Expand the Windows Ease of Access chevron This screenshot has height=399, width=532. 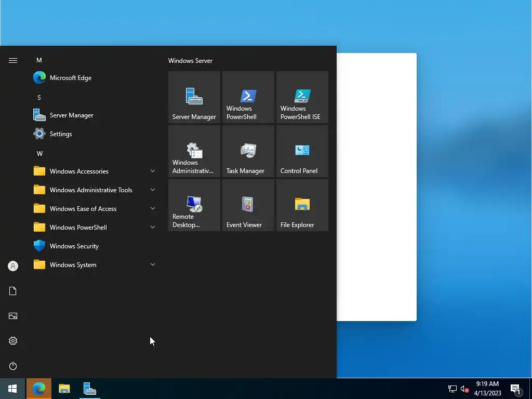(x=153, y=208)
